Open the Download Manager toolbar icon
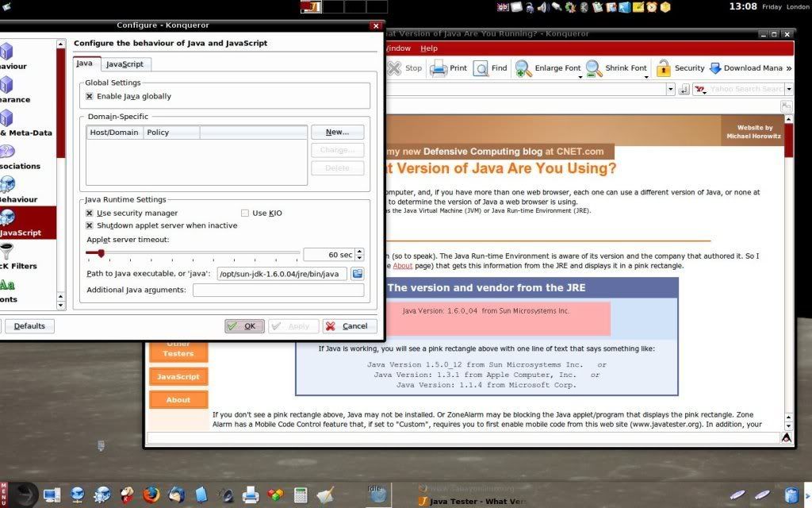Screen dimensions: 812x508 click(x=715, y=68)
